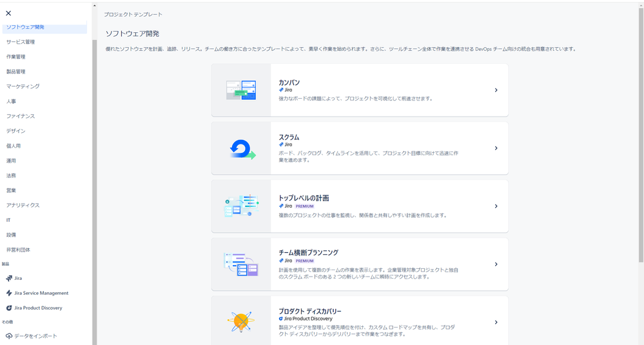
Task: Click カンバン description 強力なボードの課題によって
Action: [x=355, y=99]
